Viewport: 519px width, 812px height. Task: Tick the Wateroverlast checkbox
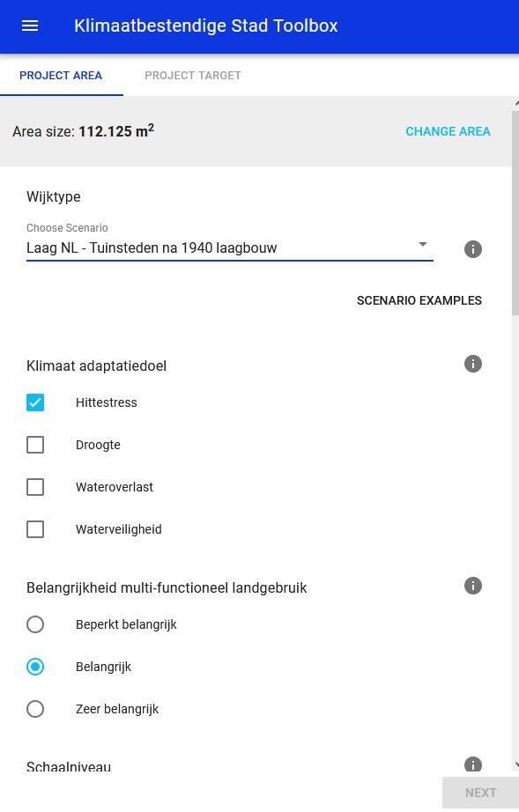35,487
